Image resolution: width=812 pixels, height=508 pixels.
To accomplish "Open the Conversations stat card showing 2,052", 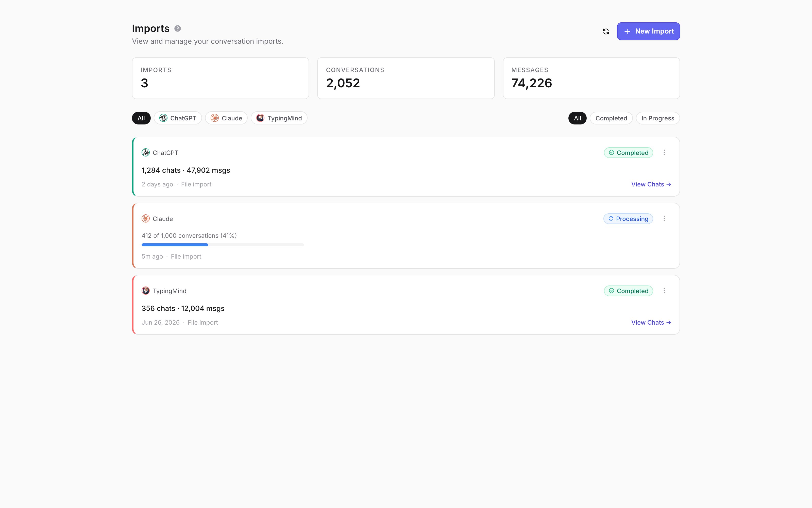I will (406, 78).
